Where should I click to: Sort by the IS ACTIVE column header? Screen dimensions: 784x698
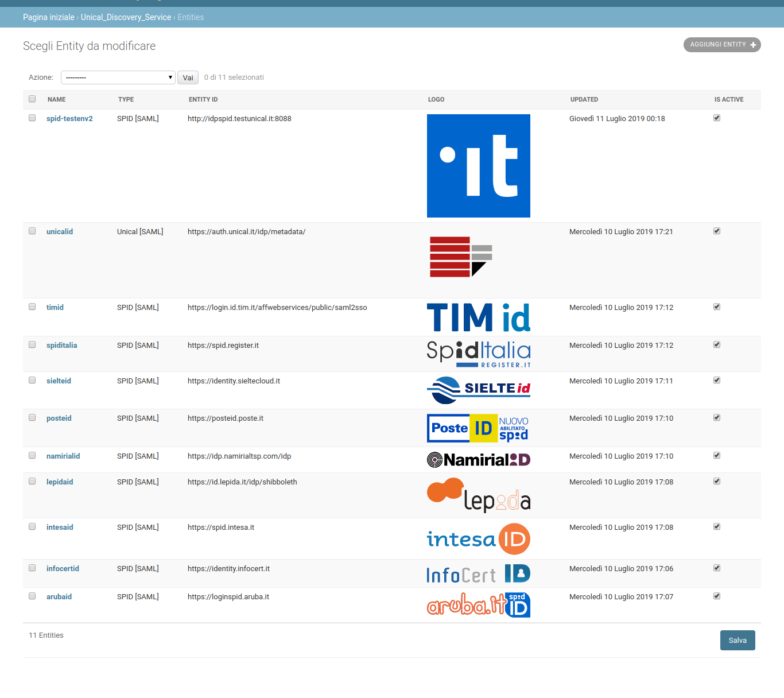tap(729, 99)
